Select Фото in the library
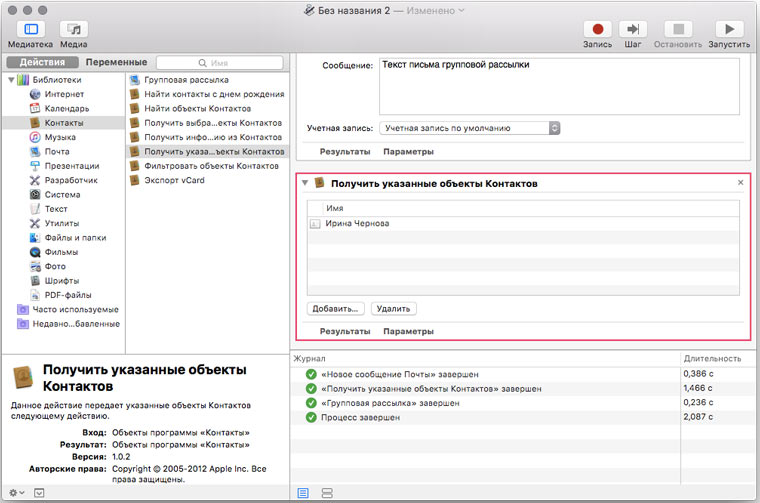 point(55,266)
